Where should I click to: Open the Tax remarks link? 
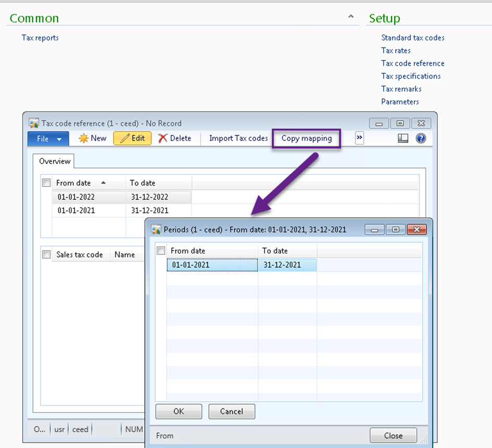coord(401,89)
